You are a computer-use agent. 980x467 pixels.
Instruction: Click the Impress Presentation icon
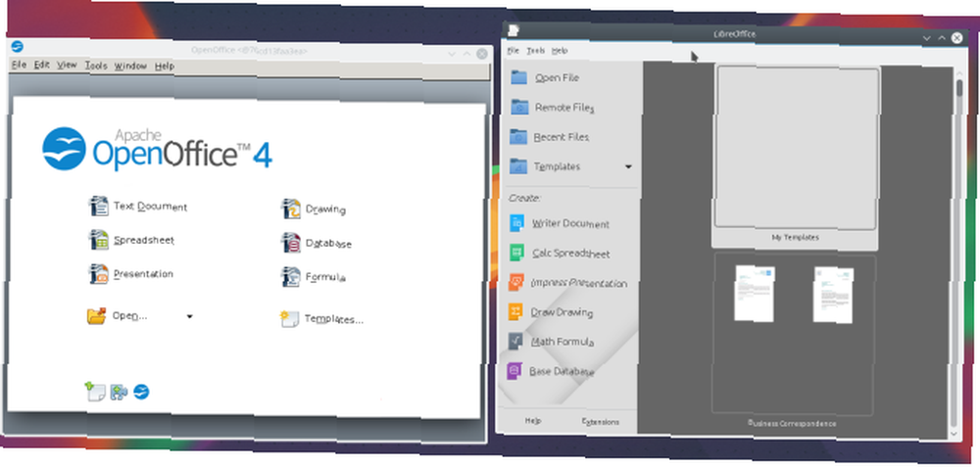click(x=515, y=282)
